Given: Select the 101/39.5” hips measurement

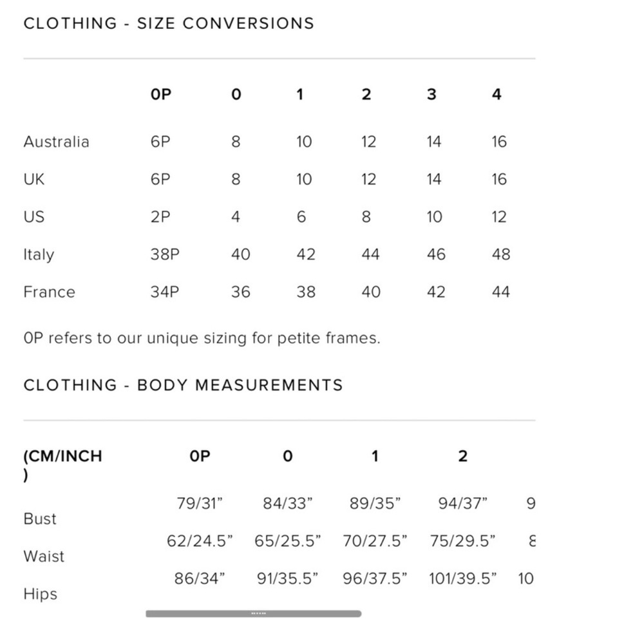Looking at the screenshot, I should tap(462, 579).
